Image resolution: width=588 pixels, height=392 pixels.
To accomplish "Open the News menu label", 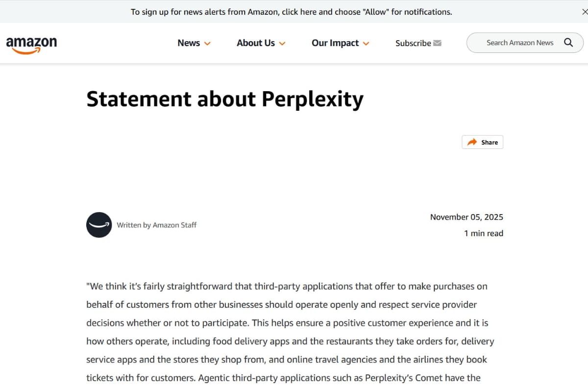I will coord(189,43).
